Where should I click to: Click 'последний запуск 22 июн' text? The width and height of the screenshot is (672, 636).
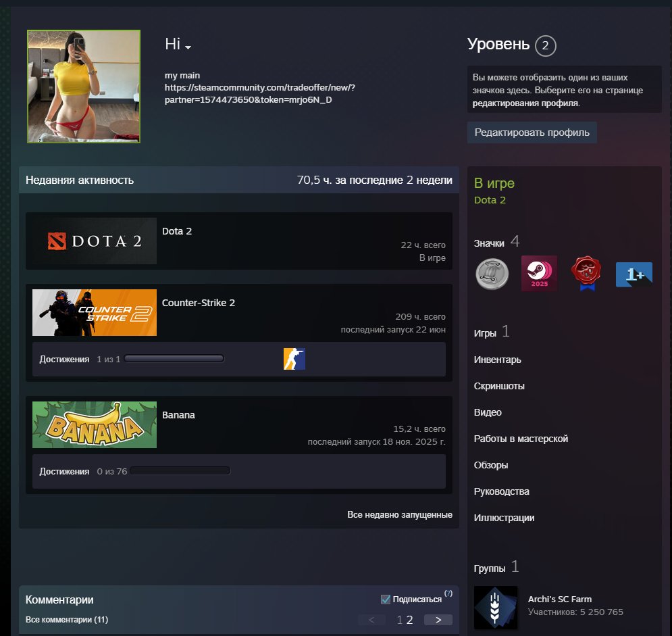coord(393,329)
